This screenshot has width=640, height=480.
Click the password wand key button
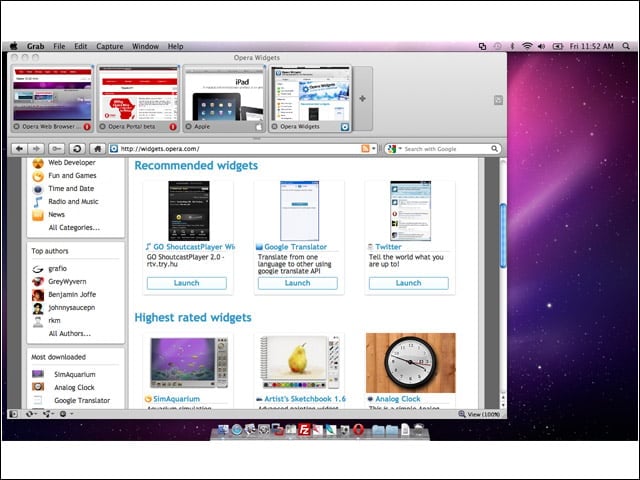(x=56, y=149)
